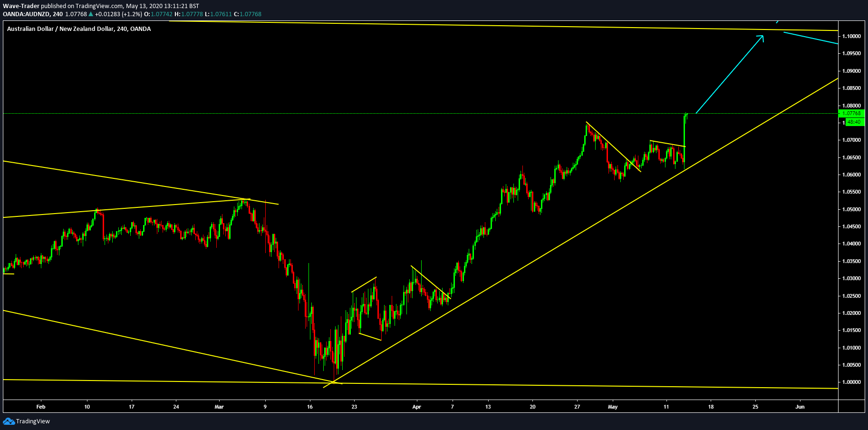
Task: Click the 1.06500 price axis label
Action: tap(851, 157)
